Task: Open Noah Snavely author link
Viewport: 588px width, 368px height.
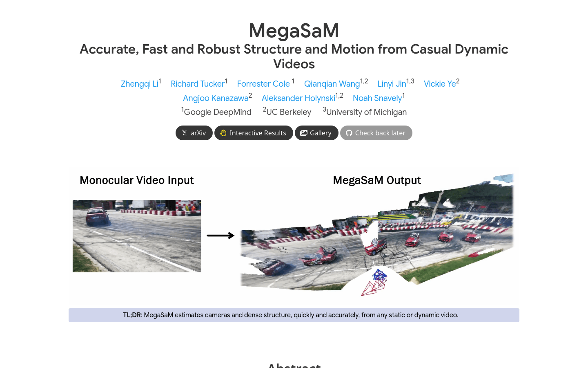Action: [377, 98]
